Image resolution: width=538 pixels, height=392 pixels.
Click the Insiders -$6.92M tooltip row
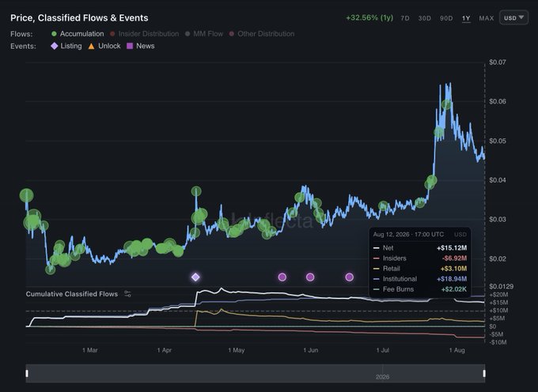[420, 258]
